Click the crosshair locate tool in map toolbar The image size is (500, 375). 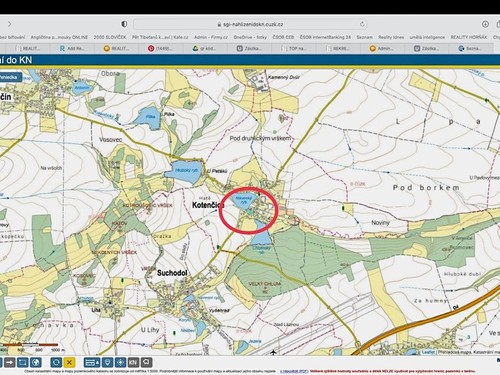(x=120, y=362)
